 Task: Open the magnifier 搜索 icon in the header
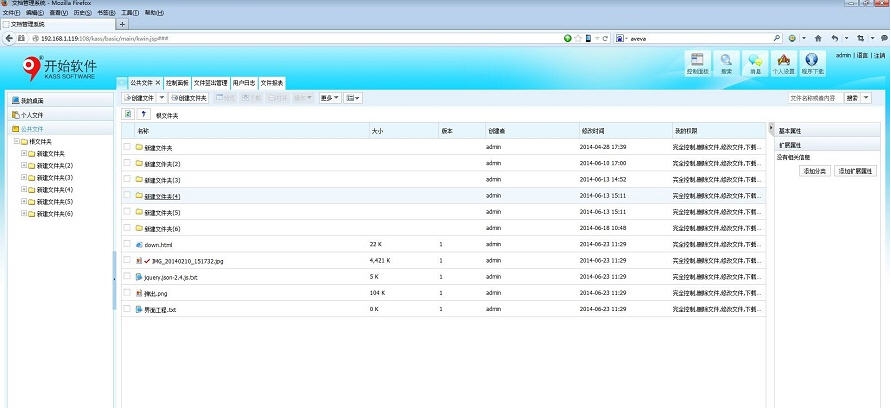click(726, 64)
